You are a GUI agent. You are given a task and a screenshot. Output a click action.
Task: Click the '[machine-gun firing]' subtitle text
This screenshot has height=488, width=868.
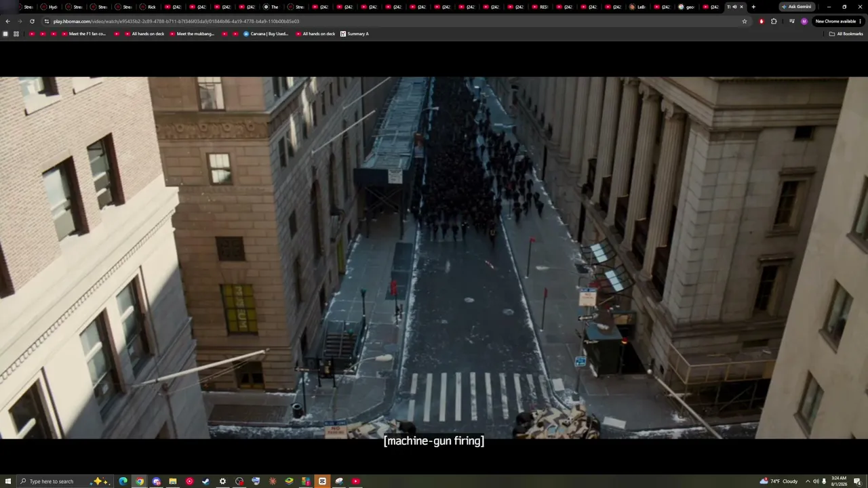[434, 441]
